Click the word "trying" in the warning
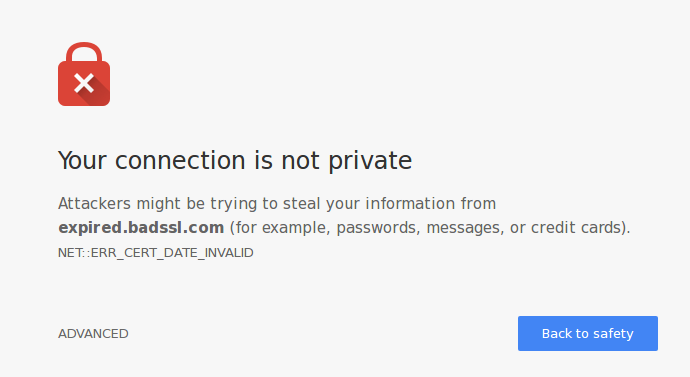 [x=234, y=205]
